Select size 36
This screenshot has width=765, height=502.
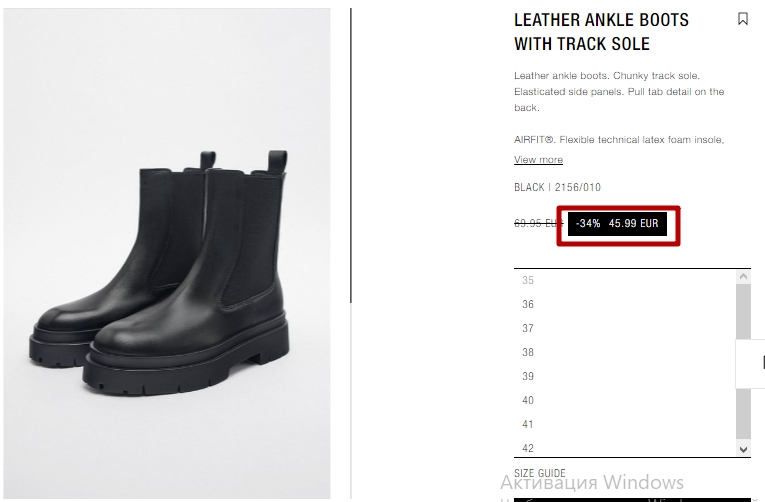tap(528, 304)
